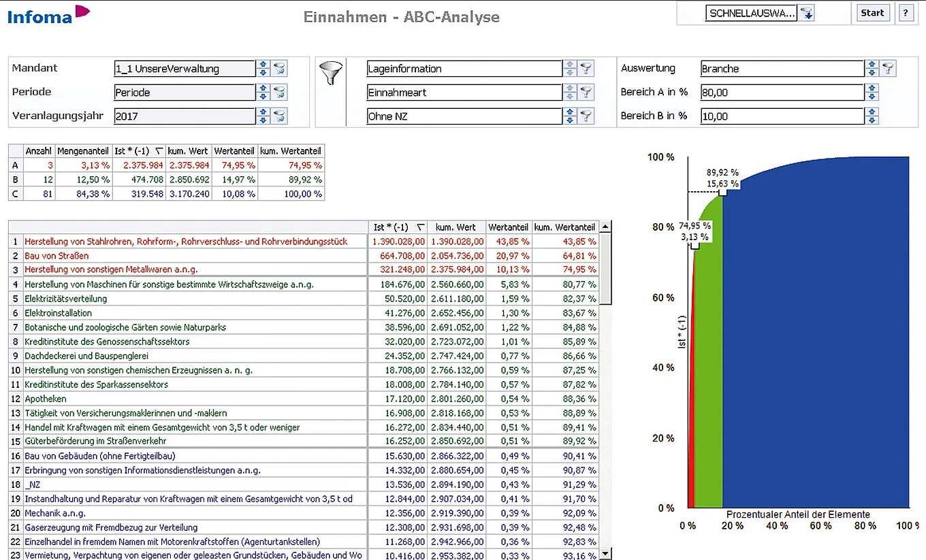Viewport: 926px width, 560px height.
Task: Click the filter icon next to Ohne NZ
Action: click(586, 116)
